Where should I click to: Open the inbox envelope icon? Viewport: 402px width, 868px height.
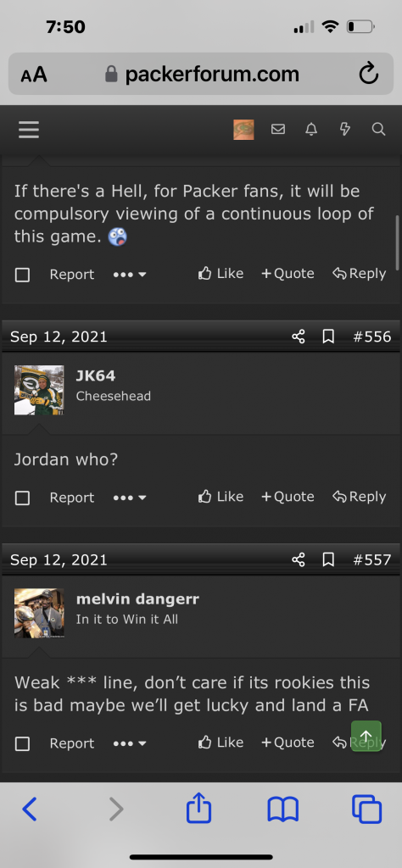(278, 129)
